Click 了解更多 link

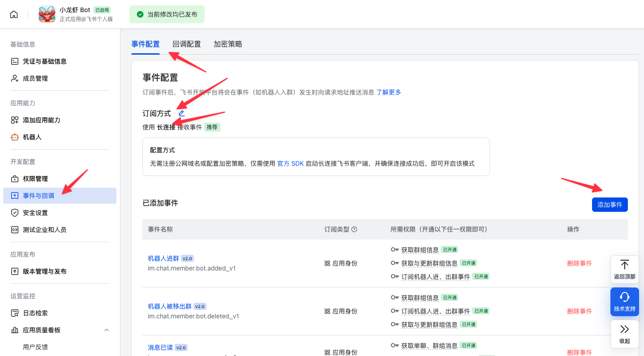[x=389, y=92]
